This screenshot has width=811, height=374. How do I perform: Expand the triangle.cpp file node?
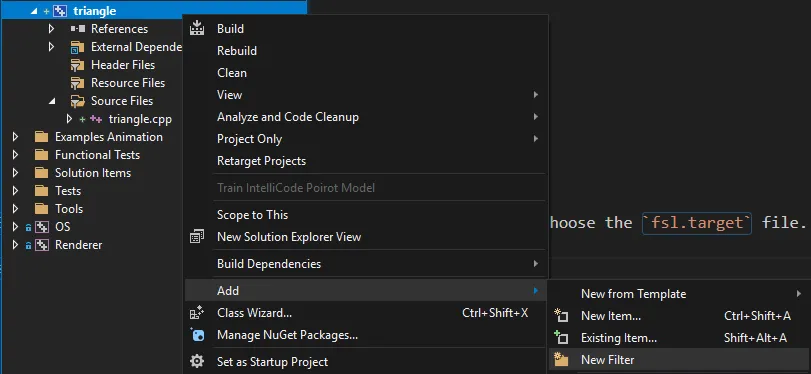(69, 119)
